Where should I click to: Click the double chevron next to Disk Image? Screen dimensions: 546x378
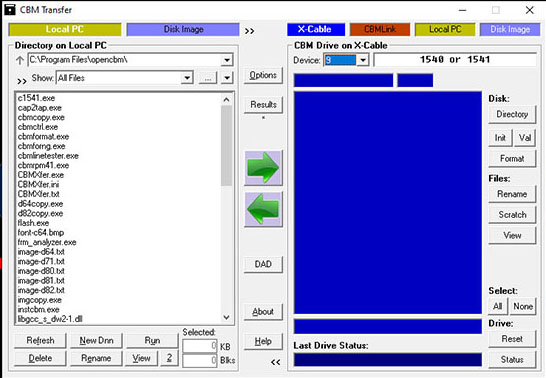tap(249, 31)
